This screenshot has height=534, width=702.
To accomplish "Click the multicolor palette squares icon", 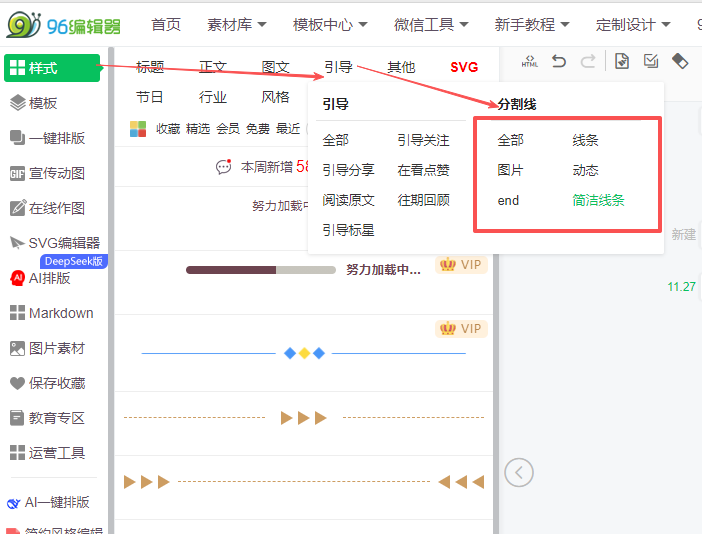I will click(x=138, y=128).
